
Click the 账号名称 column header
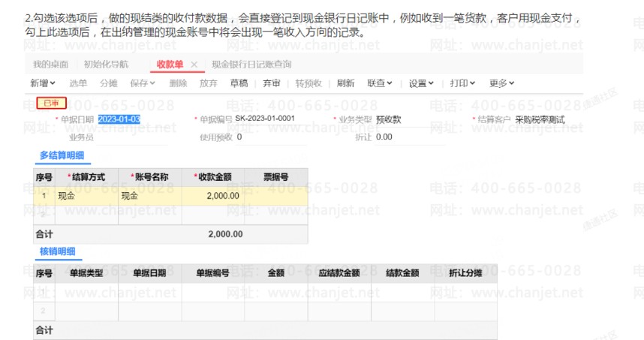[x=150, y=177]
